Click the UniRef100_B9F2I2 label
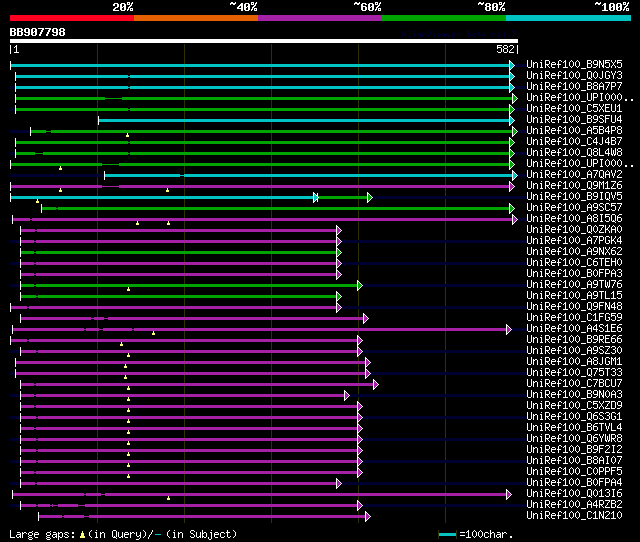The height and width of the screenshot is (542, 640). tap(574, 450)
